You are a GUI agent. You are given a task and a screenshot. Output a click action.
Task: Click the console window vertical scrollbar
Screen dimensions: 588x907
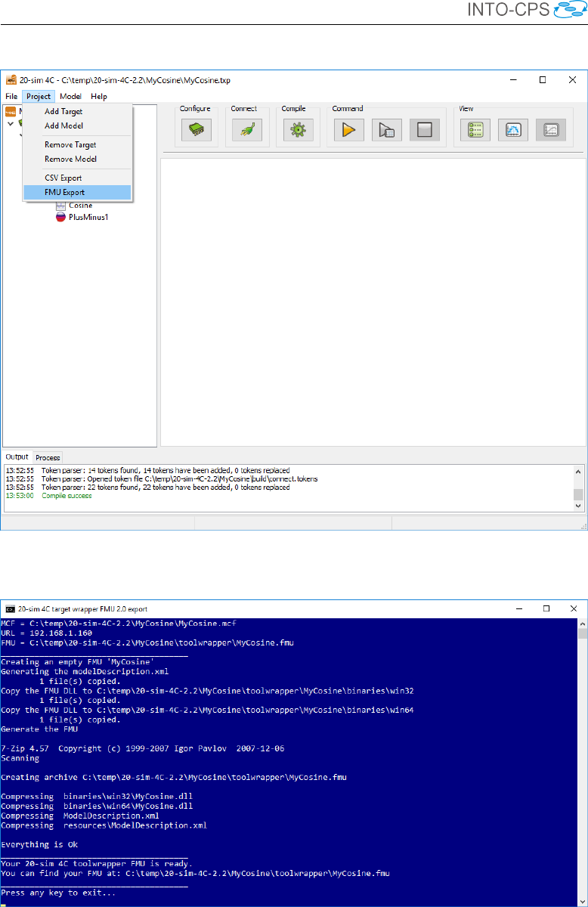[582, 761]
